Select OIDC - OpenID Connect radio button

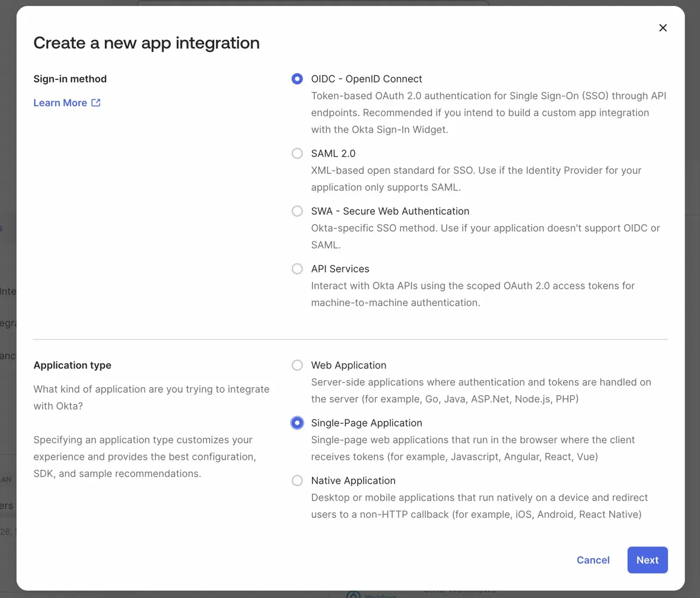[297, 79]
